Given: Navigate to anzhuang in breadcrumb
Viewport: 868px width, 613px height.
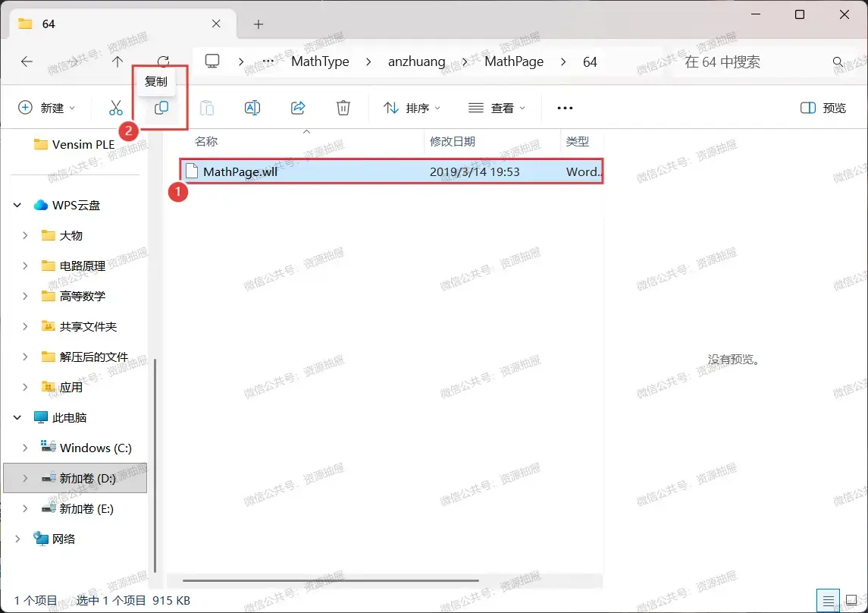Looking at the screenshot, I should [x=416, y=61].
